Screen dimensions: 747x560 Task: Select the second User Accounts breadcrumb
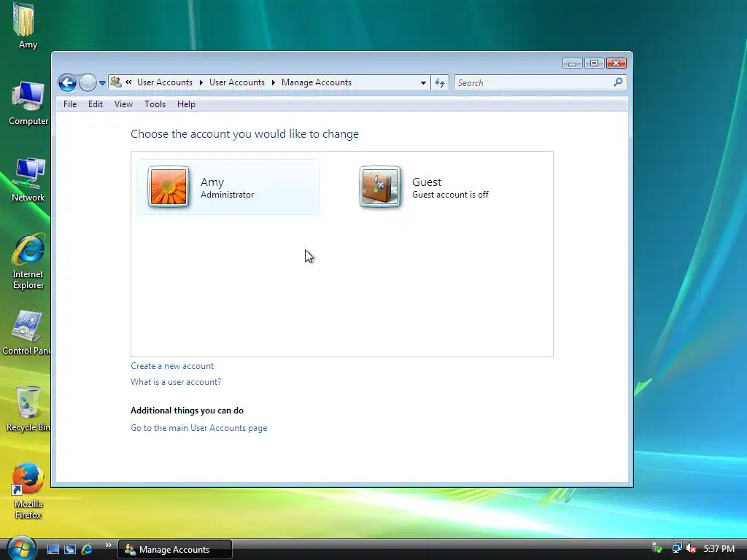tap(237, 82)
